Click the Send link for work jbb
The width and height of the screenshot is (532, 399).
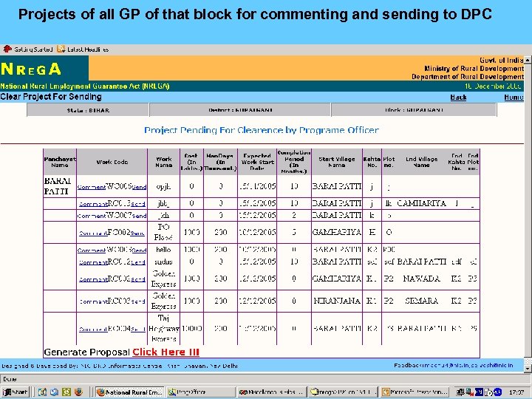[x=137, y=204]
